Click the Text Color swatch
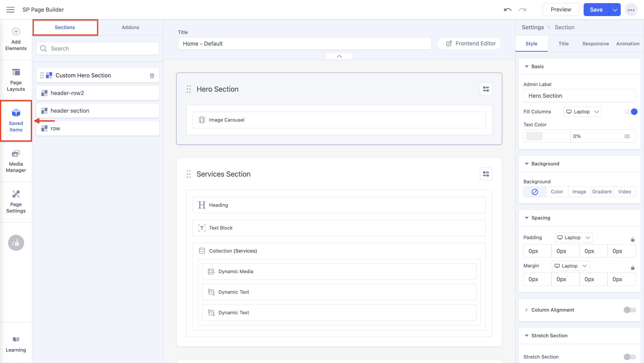 (534, 136)
